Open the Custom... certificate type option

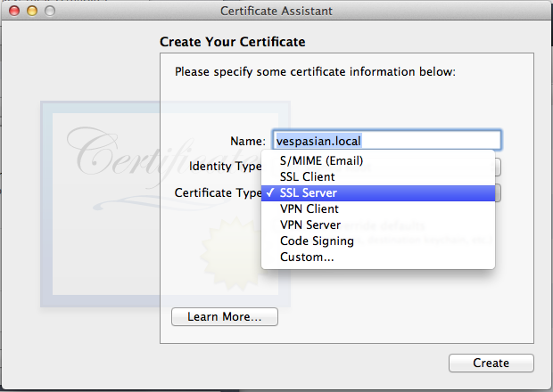[x=377, y=257]
